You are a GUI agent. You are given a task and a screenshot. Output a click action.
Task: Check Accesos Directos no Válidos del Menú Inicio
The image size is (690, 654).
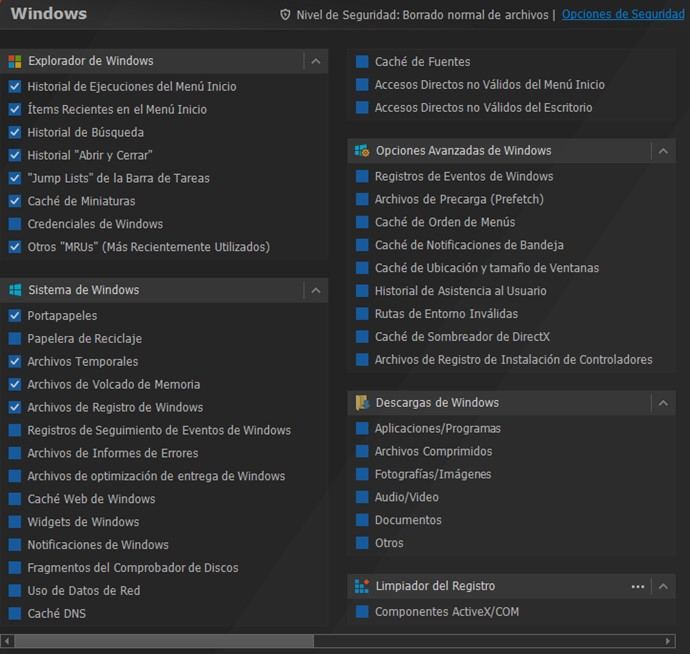coord(362,85)
